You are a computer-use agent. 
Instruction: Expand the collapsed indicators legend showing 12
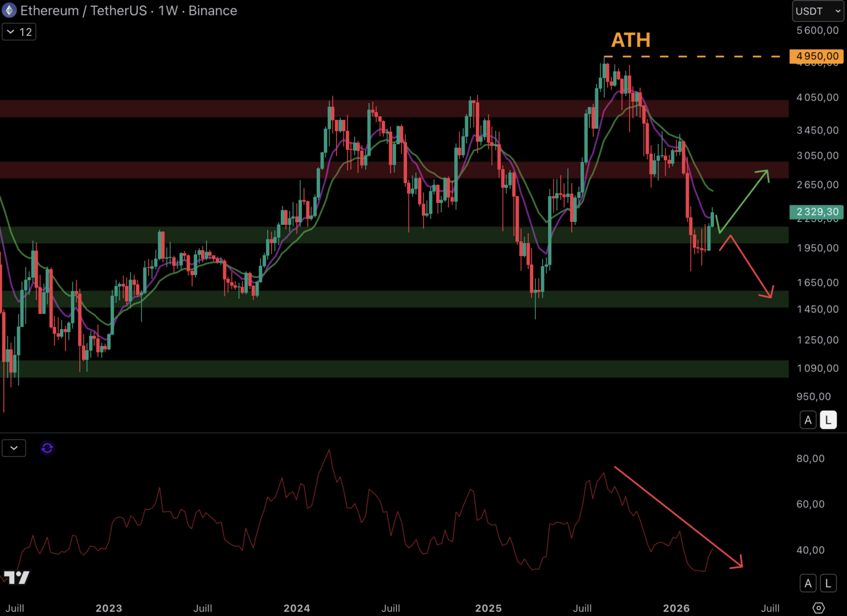[19, 32]
